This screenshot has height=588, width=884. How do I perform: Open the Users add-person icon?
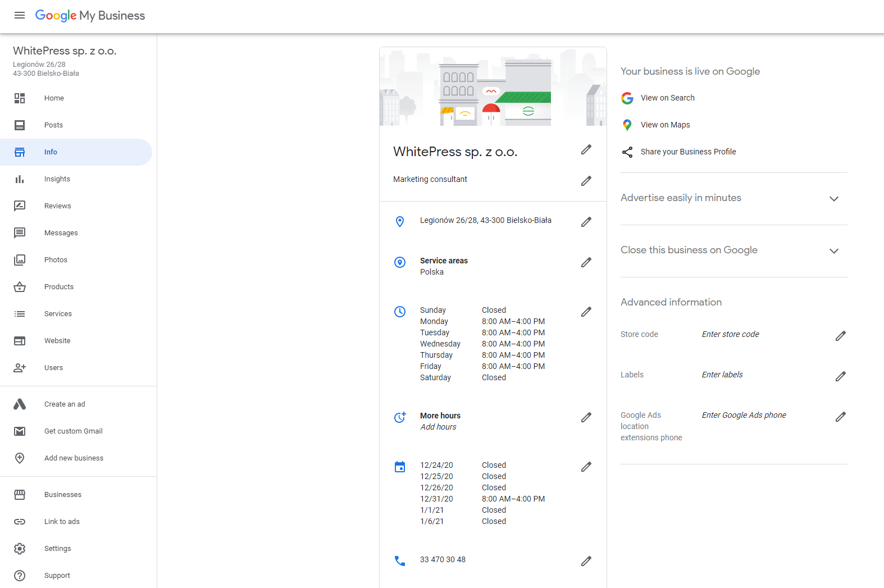point(20,368)
